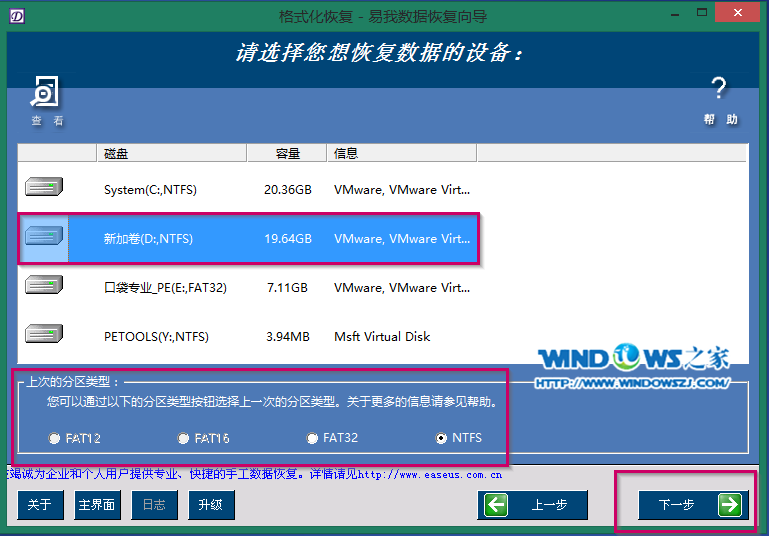Open the 日志 log button

point(154,505)
